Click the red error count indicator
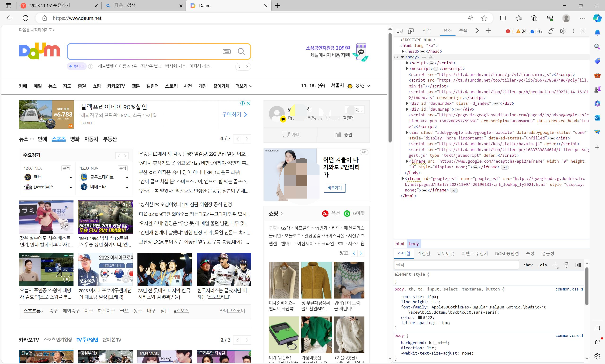Image resolution: width=605 pixels, height=364 pixels. pyautogui.click(x=510, y=31)
